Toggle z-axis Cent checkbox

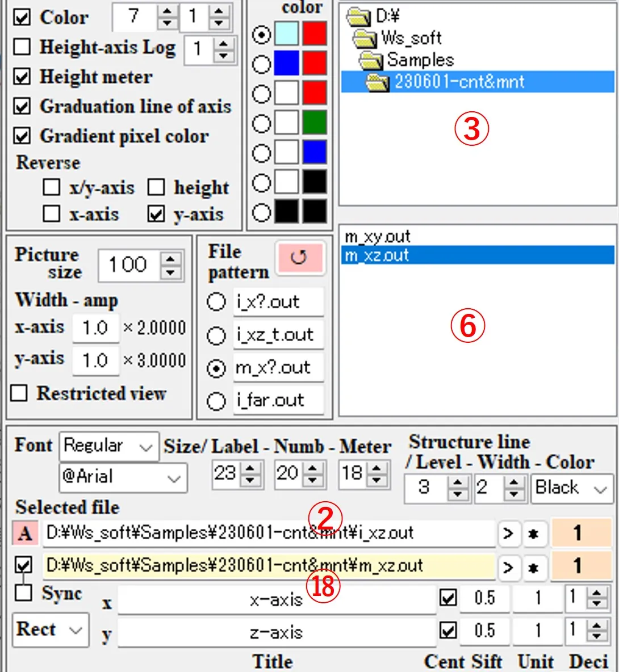(449, 631)
